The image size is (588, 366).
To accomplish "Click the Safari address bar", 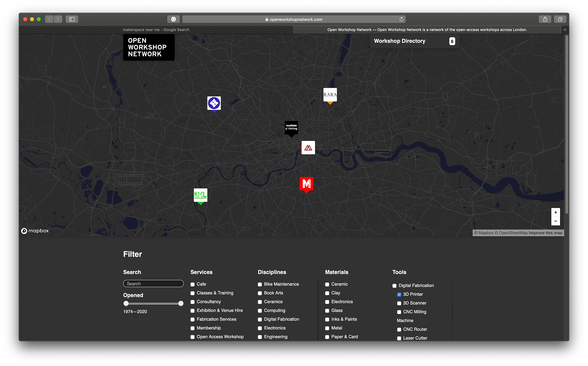I will 294,19.
